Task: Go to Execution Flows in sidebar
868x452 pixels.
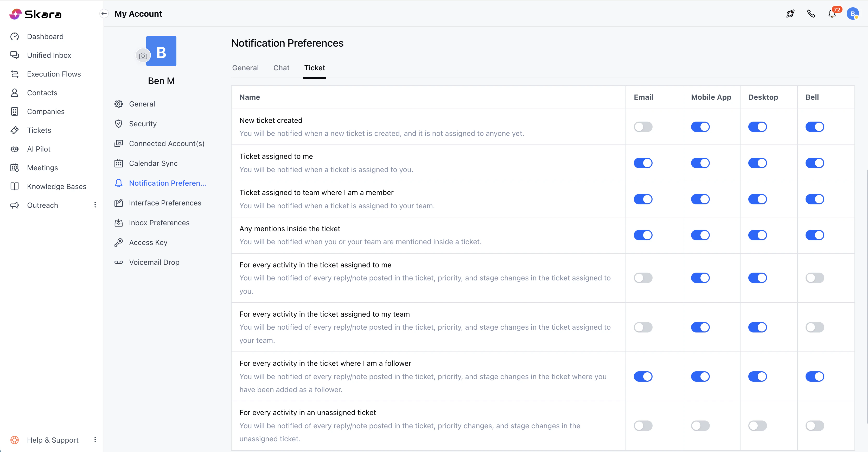Action: 54,74
